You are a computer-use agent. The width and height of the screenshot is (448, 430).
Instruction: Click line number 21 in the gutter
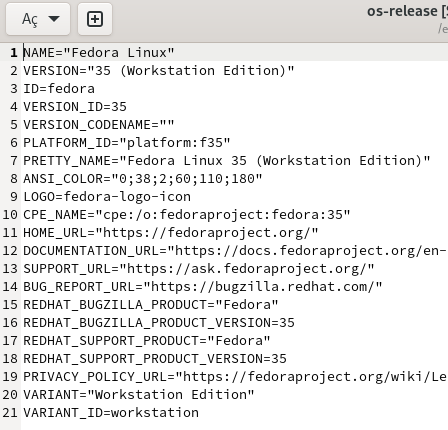pos(10,413)
